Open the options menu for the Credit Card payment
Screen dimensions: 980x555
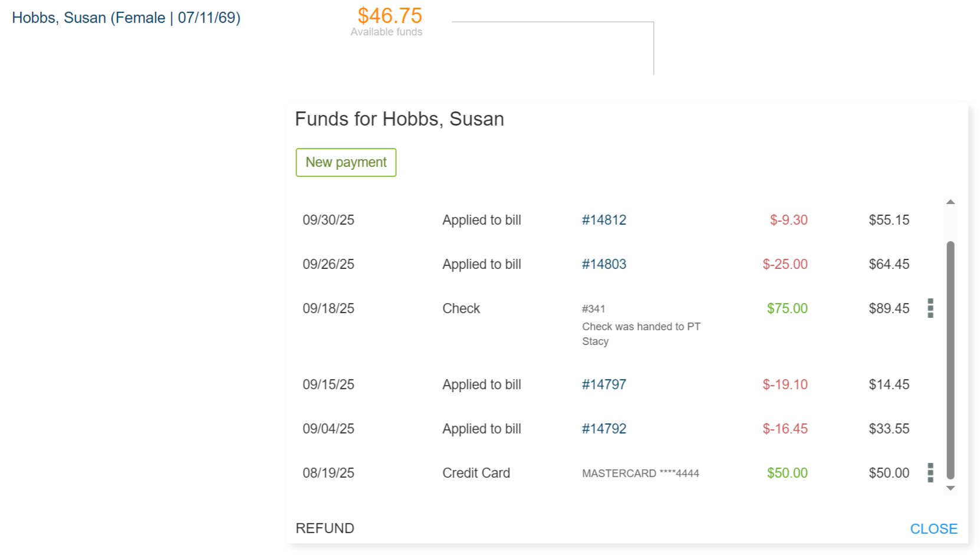click(x=930, y=472)
